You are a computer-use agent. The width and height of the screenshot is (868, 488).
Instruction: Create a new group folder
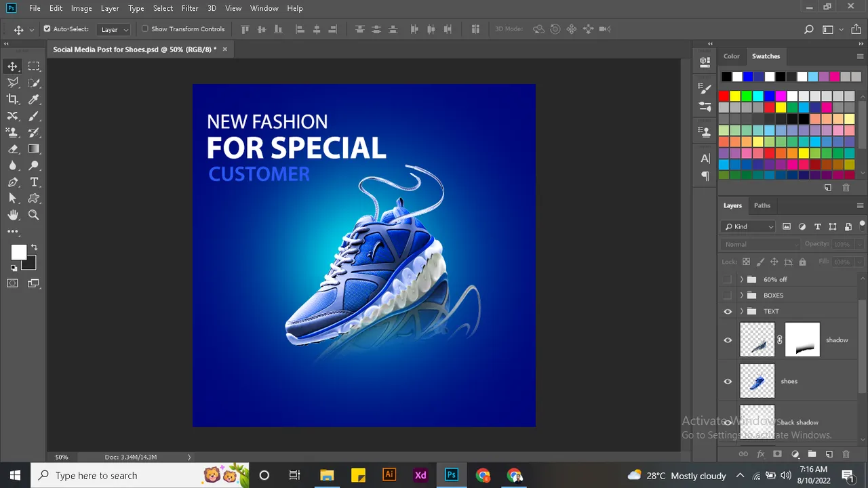(x=812, y=454)
